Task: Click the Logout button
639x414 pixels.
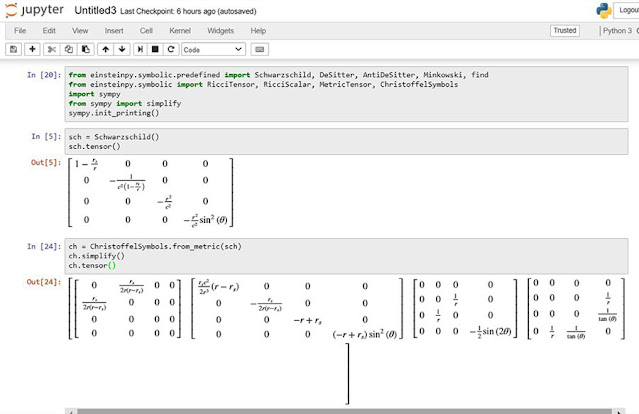Action: pos(627,10)
